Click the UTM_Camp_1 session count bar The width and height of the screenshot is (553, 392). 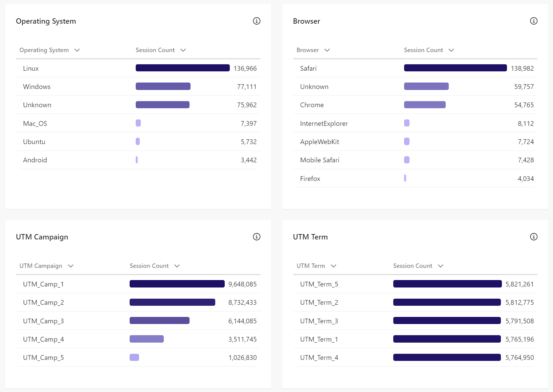pos(177,284)
